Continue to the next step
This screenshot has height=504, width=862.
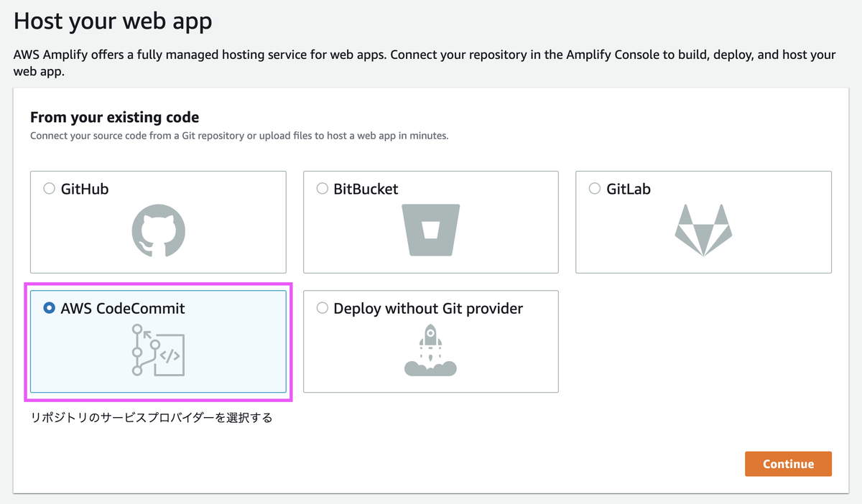(788, 464)
